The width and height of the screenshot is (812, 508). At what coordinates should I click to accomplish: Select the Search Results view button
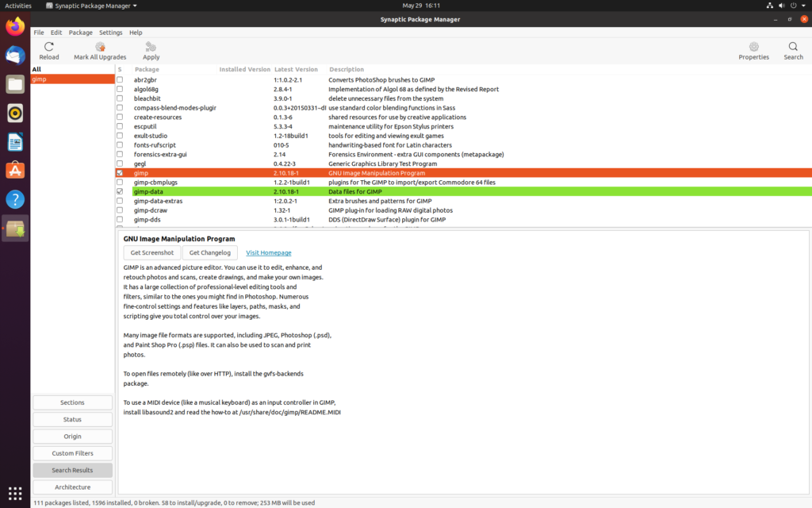72,471
